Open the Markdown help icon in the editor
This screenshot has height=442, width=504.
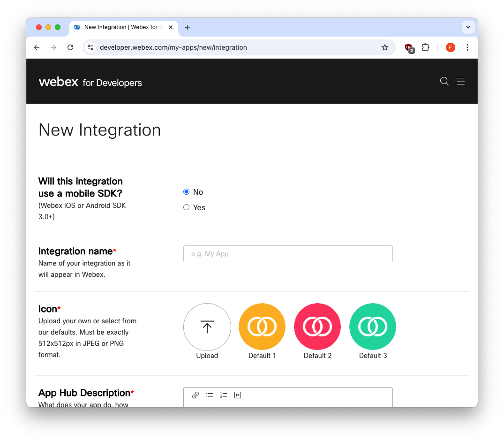tap(238, 395)
